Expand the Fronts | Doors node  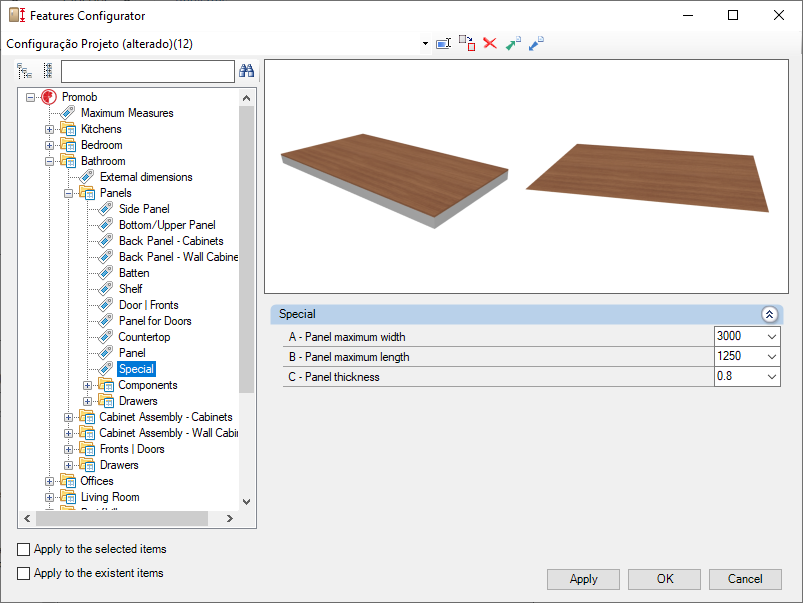[69, 449]
